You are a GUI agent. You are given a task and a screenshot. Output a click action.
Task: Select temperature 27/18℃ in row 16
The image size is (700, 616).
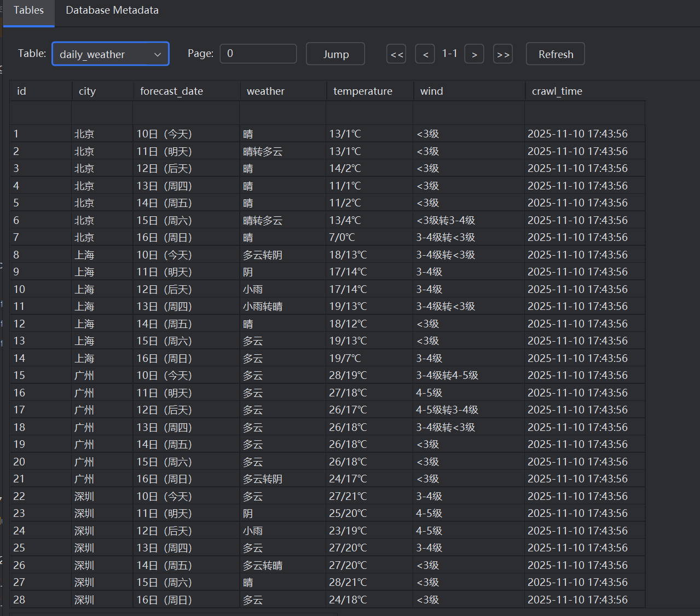(x=370, y=393)
